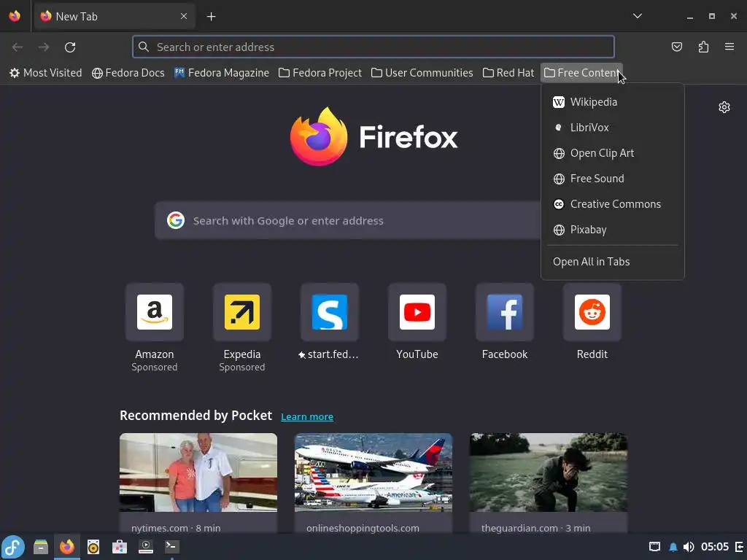The image size is (747, 560).
Task: Expand Fedora Project bookmark folder
Action: click(320, 73)
